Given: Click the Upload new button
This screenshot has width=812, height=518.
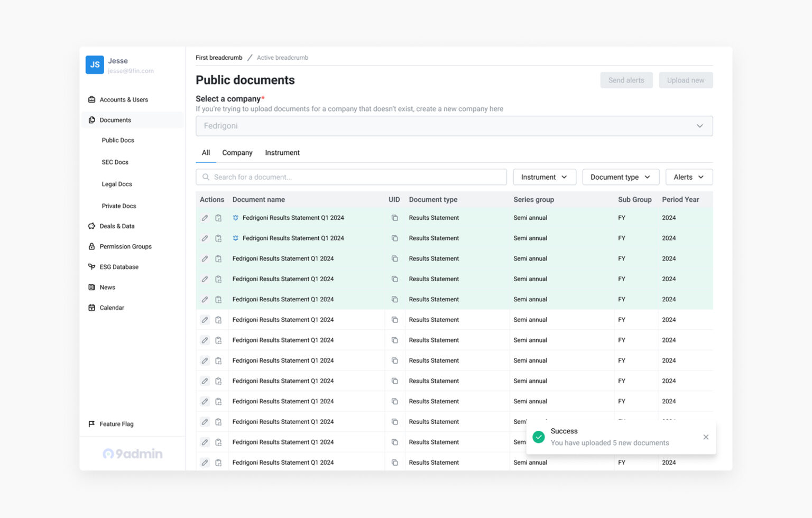Looking at the screenshot, I should tap(686, 80).
